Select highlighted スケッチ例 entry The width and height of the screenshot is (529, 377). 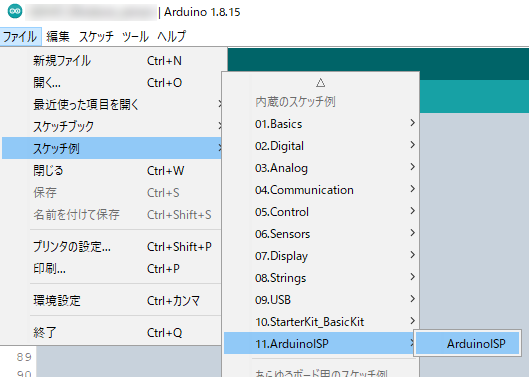[x=112, y=148]
